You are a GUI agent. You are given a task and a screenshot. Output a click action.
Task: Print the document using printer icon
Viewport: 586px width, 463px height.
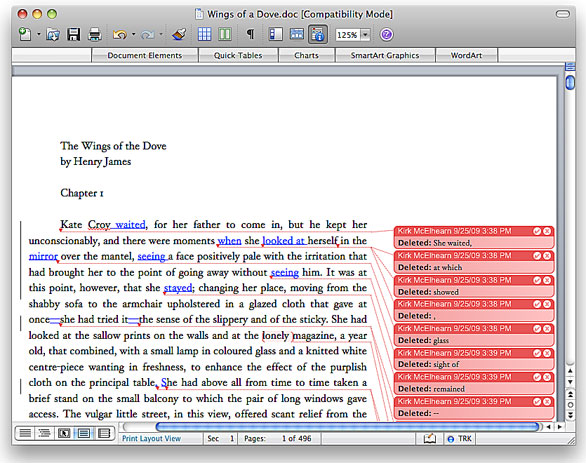(x=95, y=34)
